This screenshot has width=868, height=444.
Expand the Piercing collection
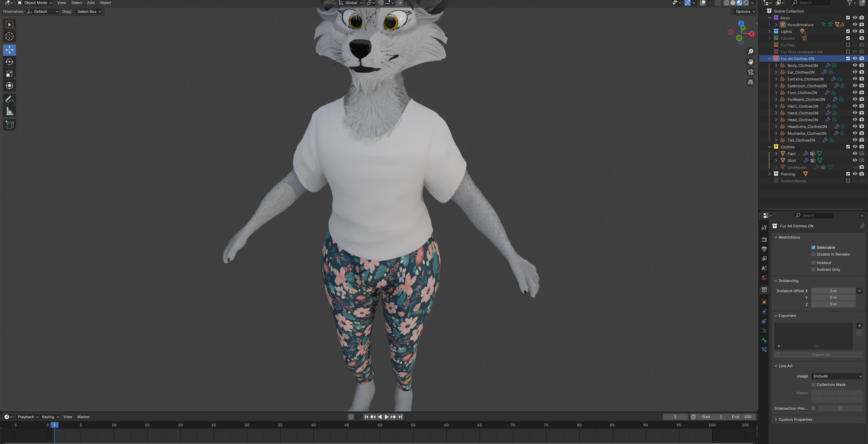click(x=770, y=174)
